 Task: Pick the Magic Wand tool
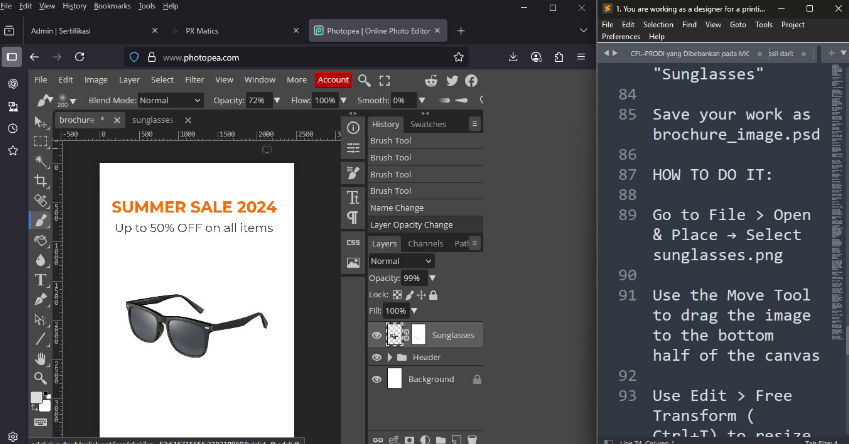(x=41, y=161)
